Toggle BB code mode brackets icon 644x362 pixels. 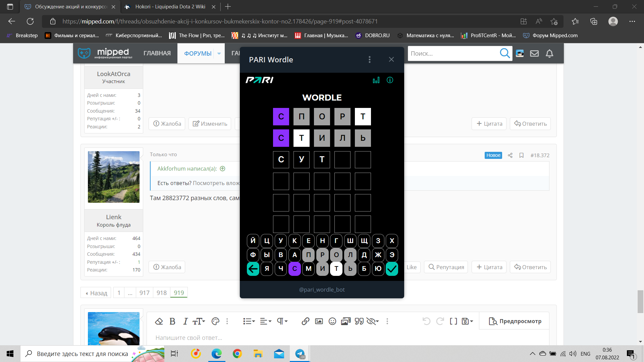453,321
